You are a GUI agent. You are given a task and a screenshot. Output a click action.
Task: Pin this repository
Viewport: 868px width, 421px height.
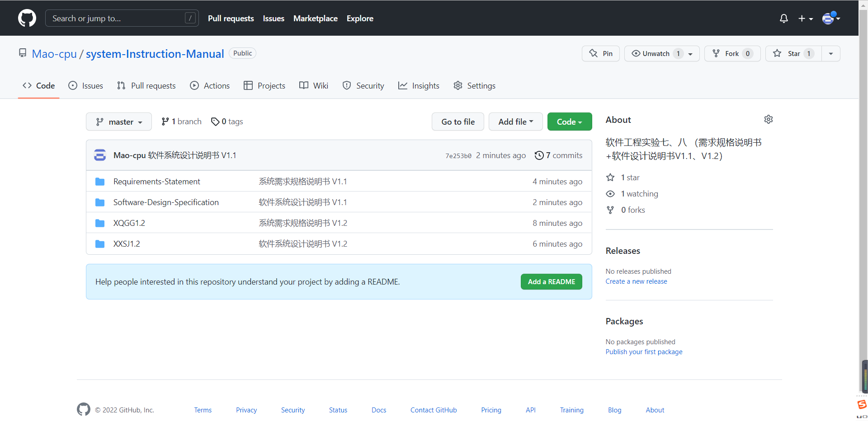point(601,53)
